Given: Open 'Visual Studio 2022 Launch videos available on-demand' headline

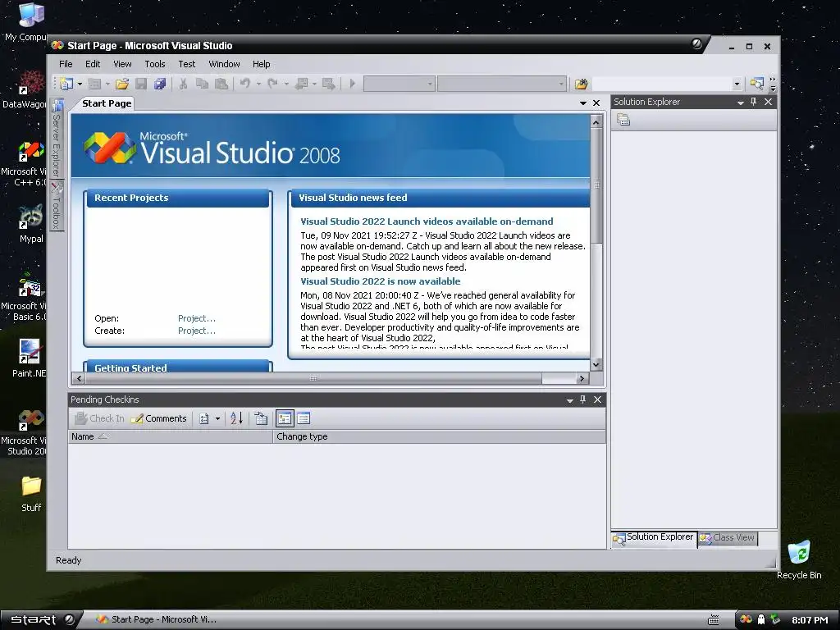Looking at the screenshot, I should [x=427, y=221].
